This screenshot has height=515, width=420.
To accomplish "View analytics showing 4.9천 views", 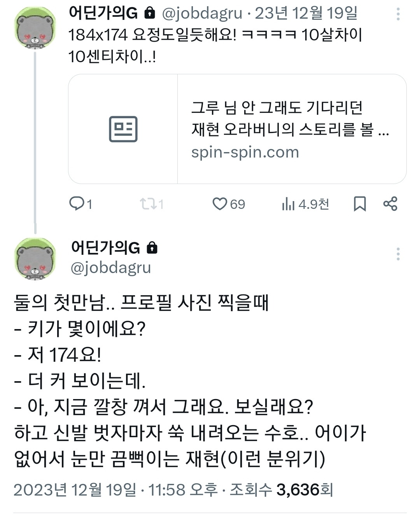I will coord(305,204).
